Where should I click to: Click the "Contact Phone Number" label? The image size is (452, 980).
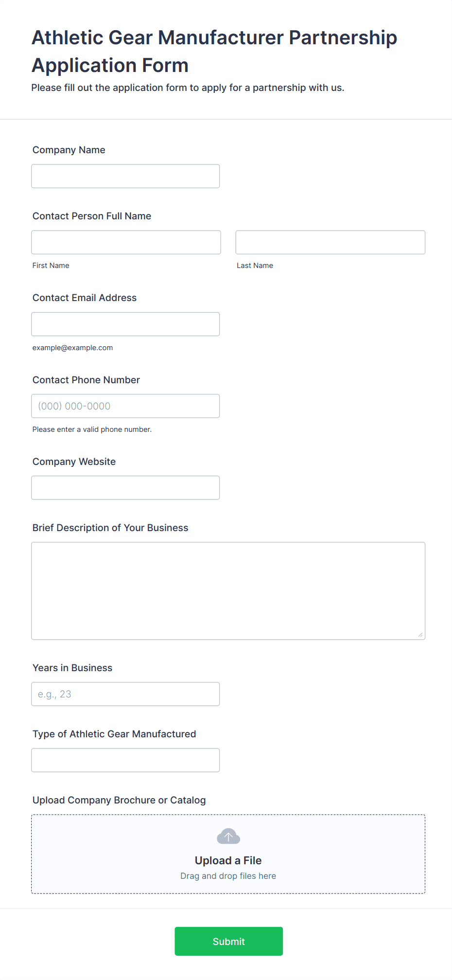(86, 380)
